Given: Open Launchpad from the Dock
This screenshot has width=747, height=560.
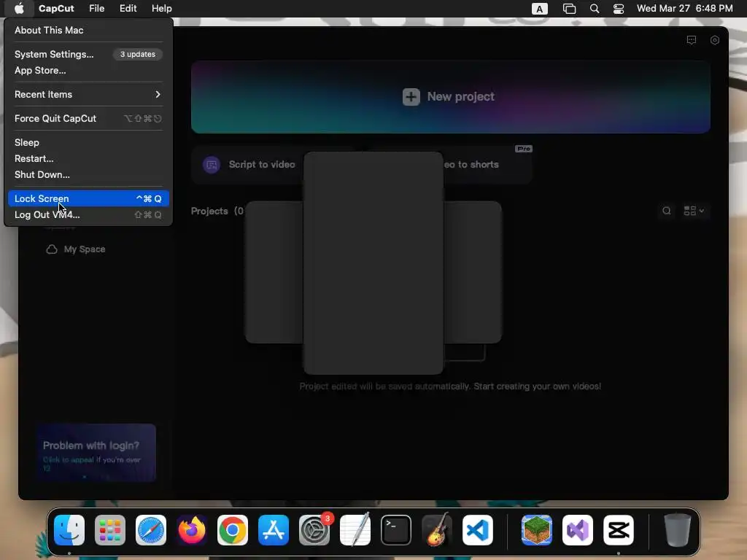Looking at the screenshot, I should pos(110,530).
